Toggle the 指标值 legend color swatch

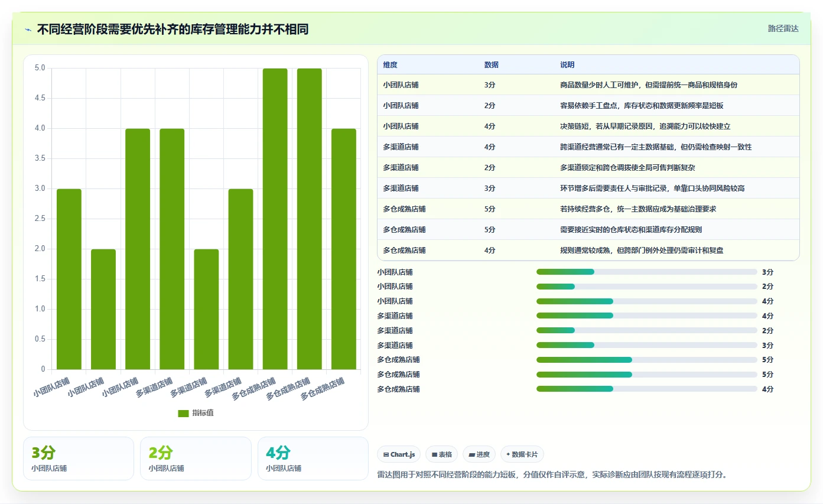183,414
